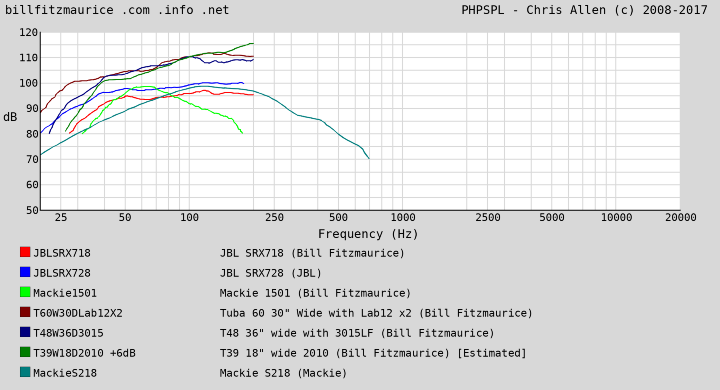This screenshot has width=720, height=390.
Task: Click the 70 tick label on the dB axis
Action: click(32, 160)
